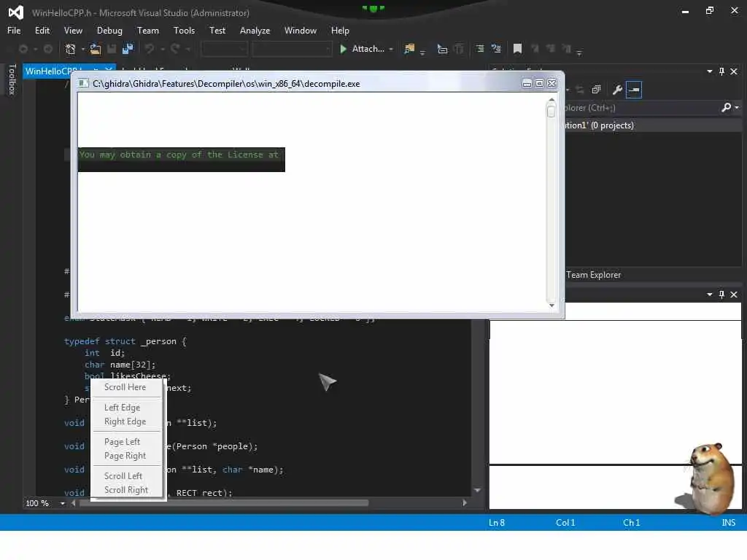747x560 pixels.
Task: Open the lower panel window position dropdown
Action: click(710, 295)
